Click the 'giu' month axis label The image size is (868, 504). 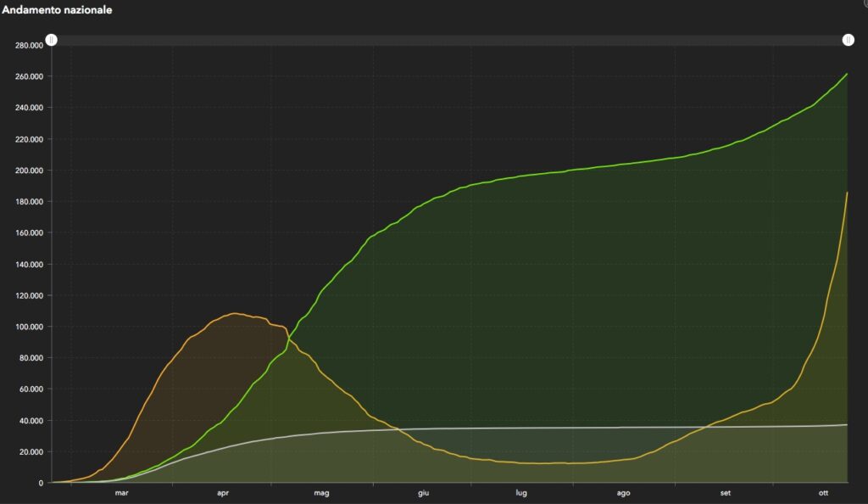tap(421, 492)
